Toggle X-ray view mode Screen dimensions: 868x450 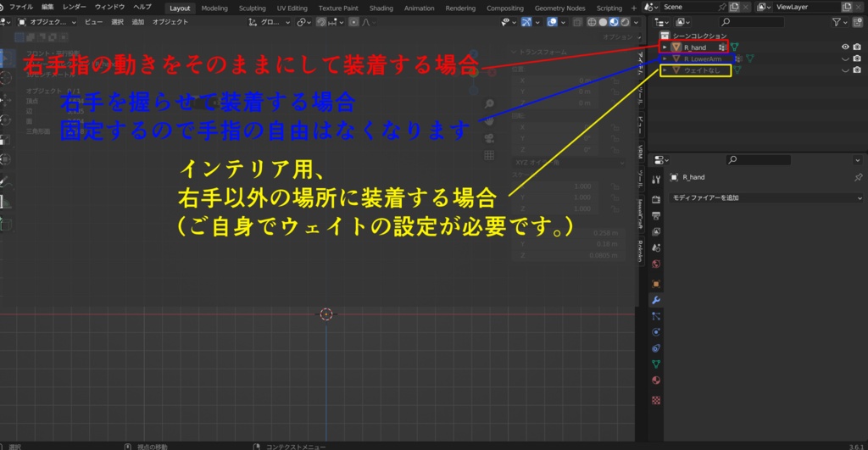577,22
